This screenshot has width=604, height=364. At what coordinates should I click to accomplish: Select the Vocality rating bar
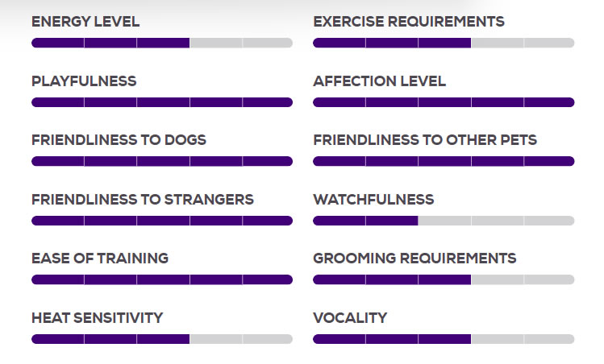[444, 339]
